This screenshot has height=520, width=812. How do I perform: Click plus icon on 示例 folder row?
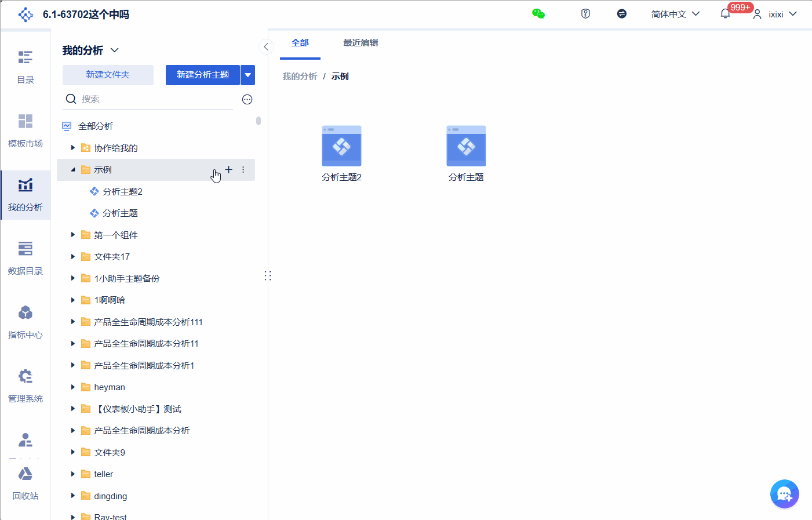tap(229, 169)
